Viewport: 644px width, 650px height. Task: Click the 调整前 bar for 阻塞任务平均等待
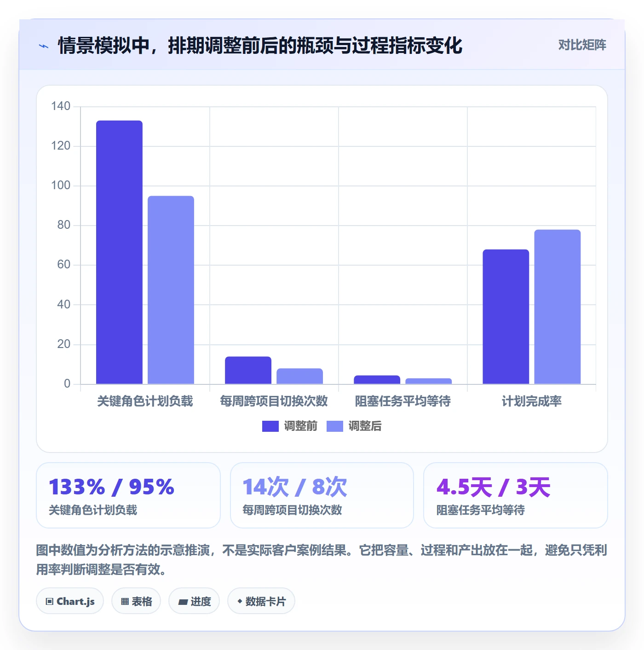coord(377,380)
